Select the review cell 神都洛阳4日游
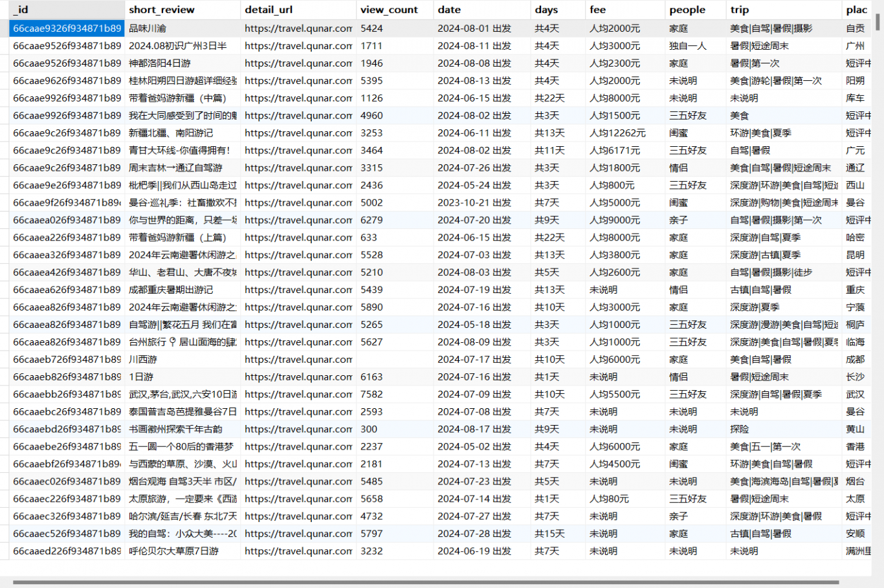 [182, 63]
